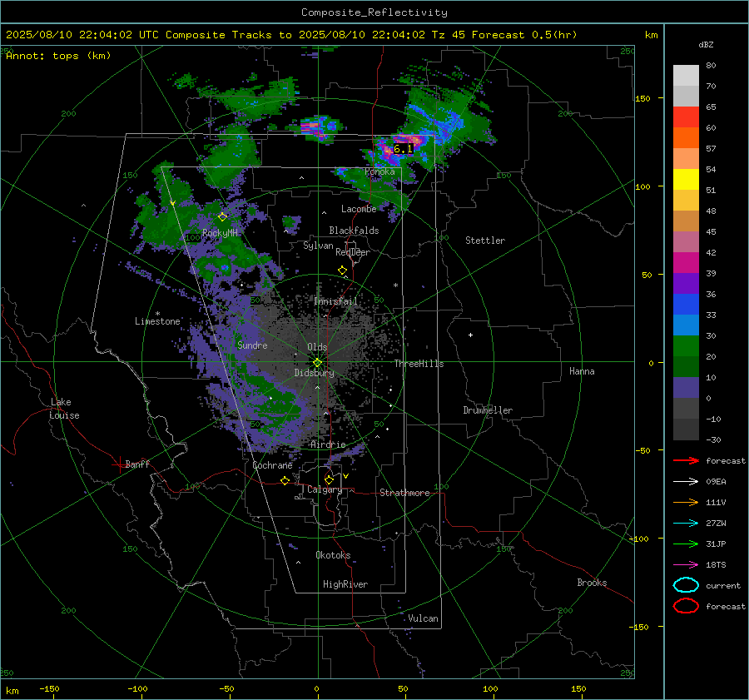Image resolution: width=749 pixels, height=700 pixels.
Task: Click the Ponoka city label
Action: tap(379, 171)
